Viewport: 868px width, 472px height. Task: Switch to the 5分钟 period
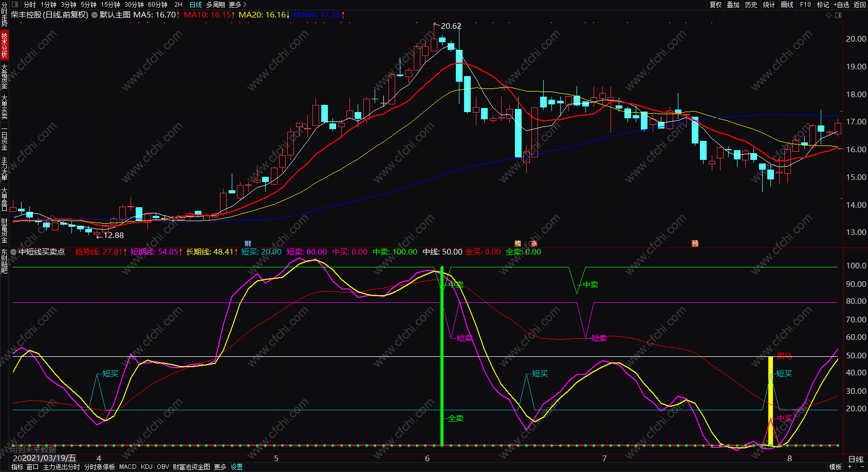coord(88,5)
